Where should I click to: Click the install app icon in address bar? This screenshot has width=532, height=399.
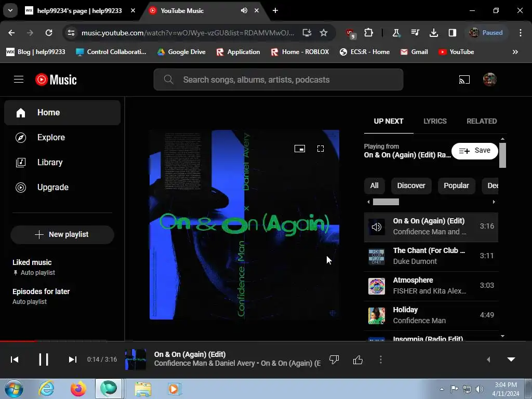(307, 33)
